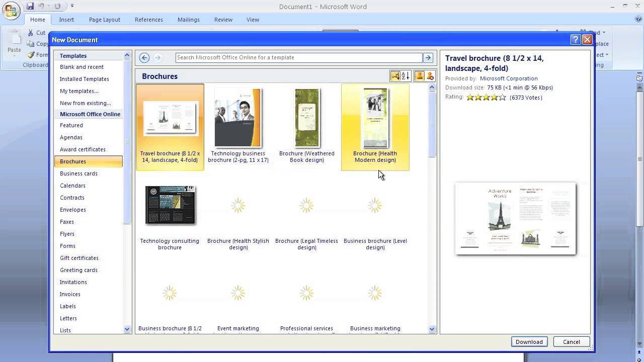Sort templates alphabetically A to Z
This screenshot has width=644, height=362.
(x=406, y=76)
